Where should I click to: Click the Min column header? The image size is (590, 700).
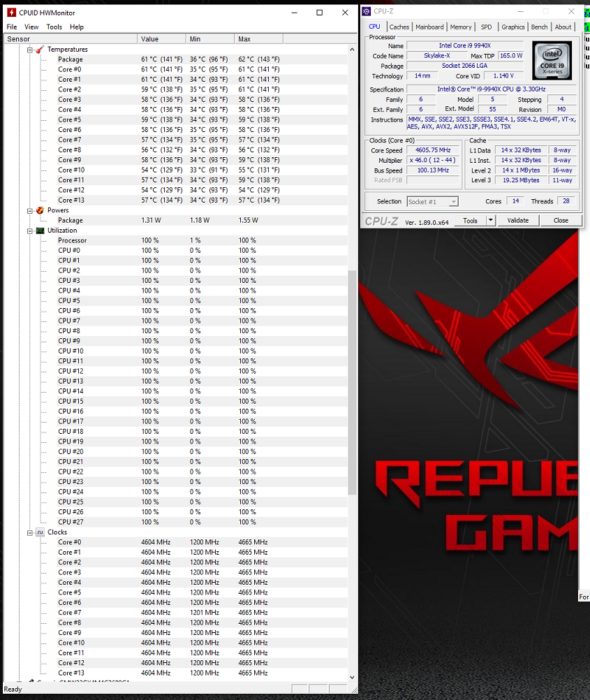[x=209, y=39]
